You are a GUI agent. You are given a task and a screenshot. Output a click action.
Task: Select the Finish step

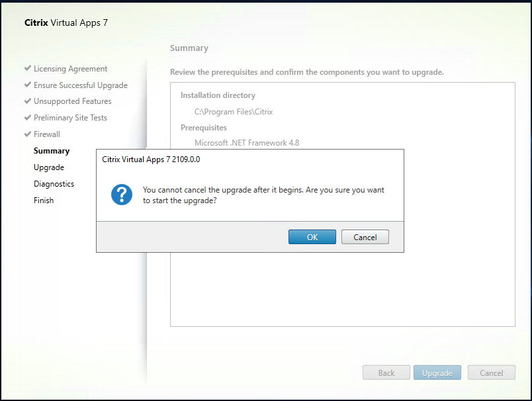(x=44, y=200)
